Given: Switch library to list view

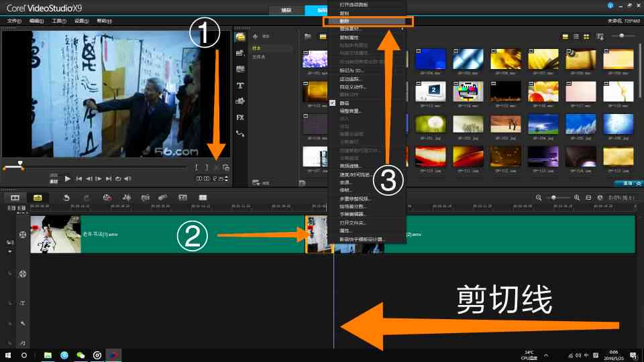Looking at the screenshot, I should pos(576,36).
